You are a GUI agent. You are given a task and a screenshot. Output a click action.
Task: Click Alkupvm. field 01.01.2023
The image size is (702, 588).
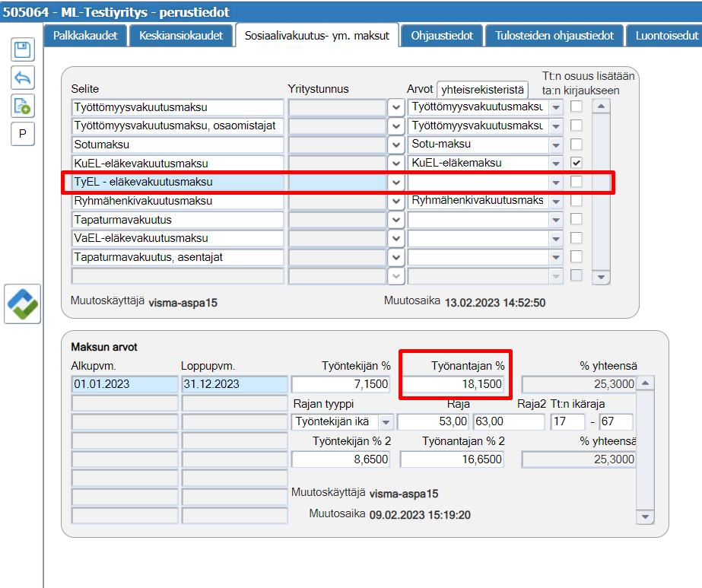[x=125, y=384]
